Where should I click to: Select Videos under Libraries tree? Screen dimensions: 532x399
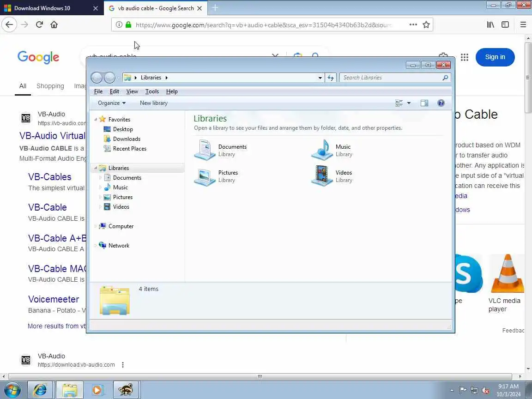tap(121, 207)
